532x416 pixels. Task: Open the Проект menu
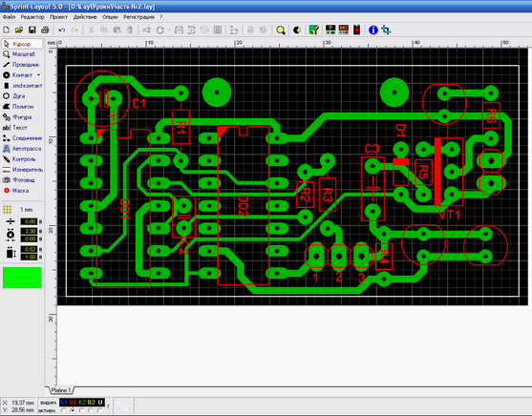[x=58, y=16]
